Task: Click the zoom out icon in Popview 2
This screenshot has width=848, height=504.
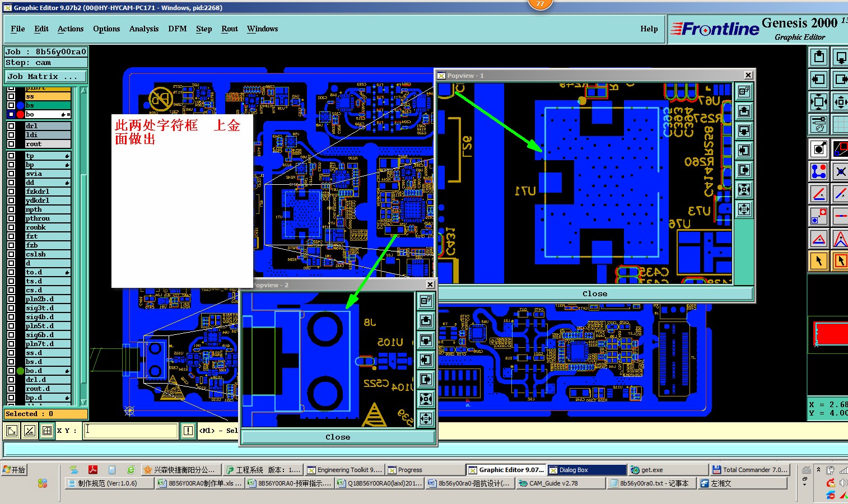Action: click(x=426, y=418)
